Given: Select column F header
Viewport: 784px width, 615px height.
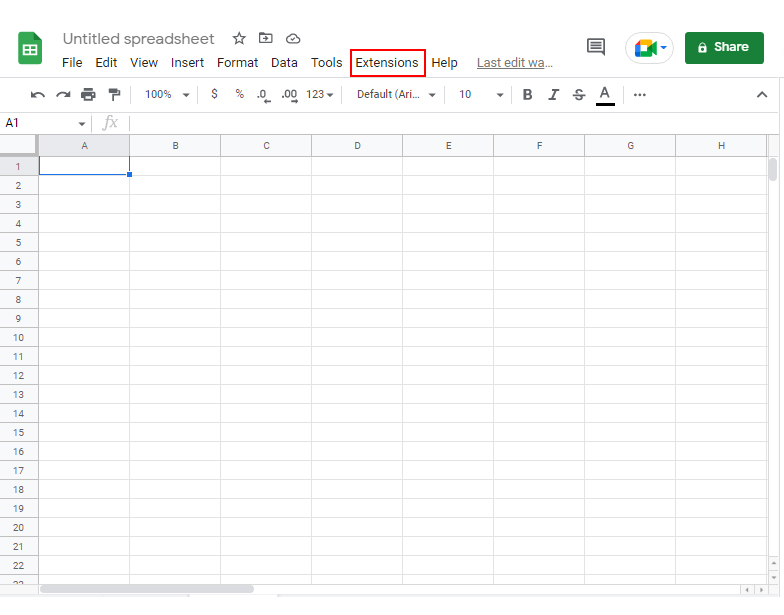Looking at the screenshot, I should [x=540, y=146].
